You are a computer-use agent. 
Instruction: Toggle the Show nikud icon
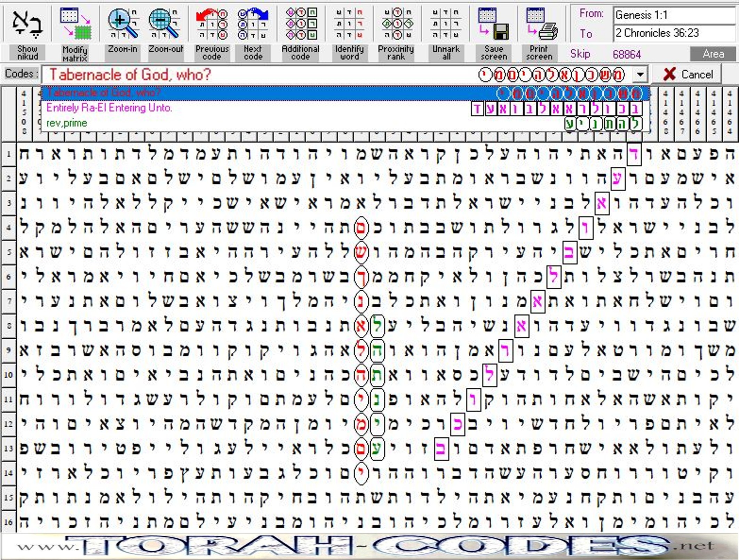27,24
